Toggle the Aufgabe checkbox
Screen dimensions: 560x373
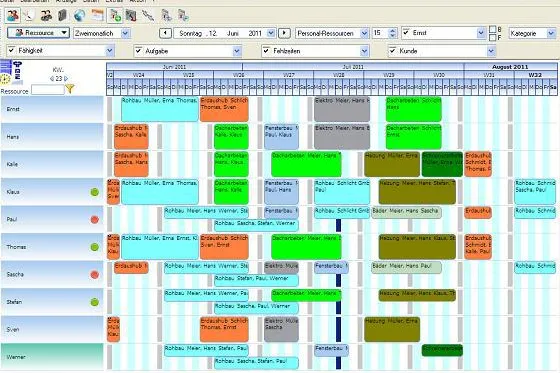click(x=139, y=51)
